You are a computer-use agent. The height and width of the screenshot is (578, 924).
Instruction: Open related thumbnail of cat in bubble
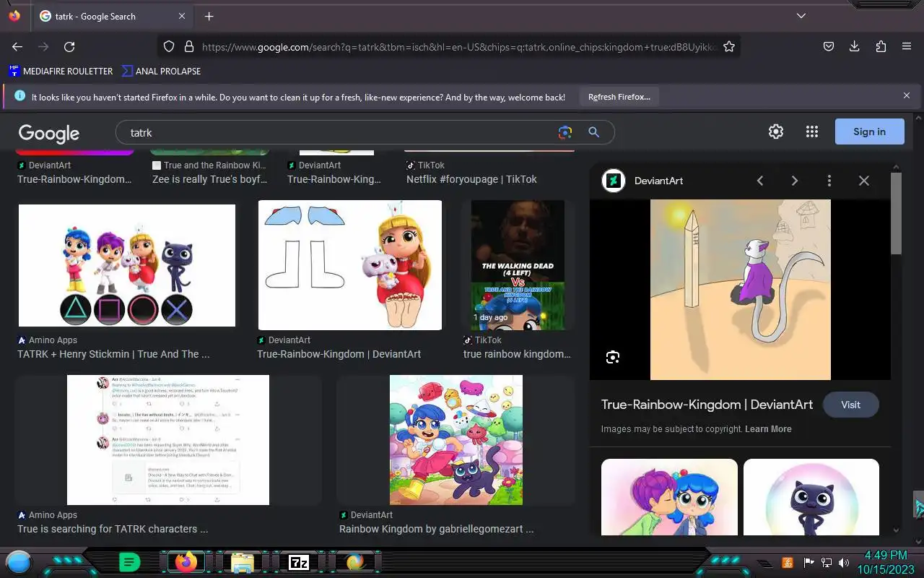pyautogui.click(x=811, y=497)
